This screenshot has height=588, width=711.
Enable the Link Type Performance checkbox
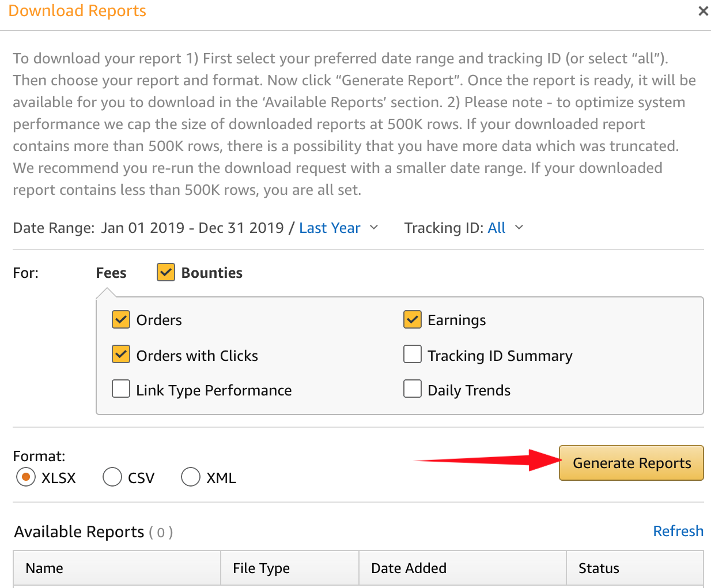(121, 389)
